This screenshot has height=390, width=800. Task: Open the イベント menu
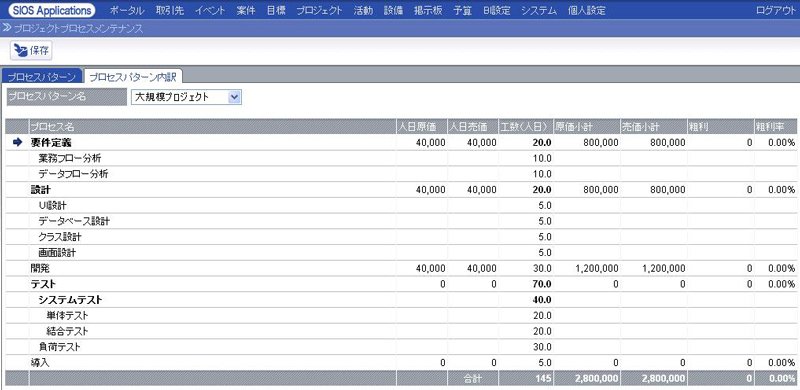[x=210, y=11]
